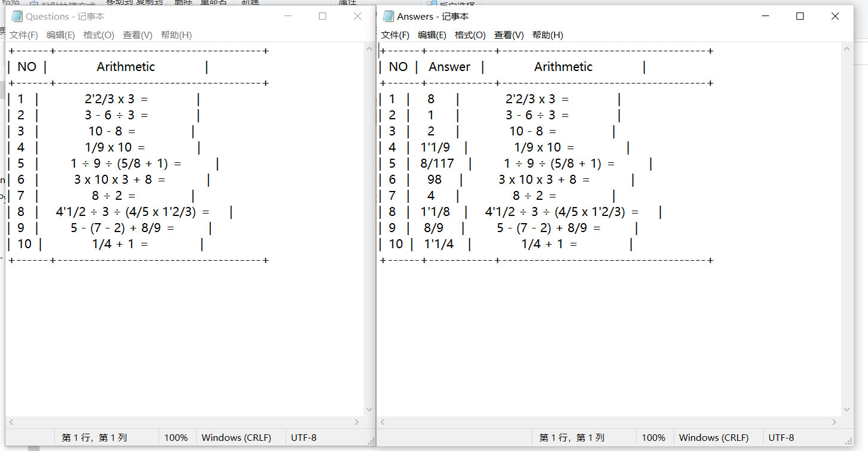
Task: Minimize the Answers Notepad window
Action: point(765,16)
